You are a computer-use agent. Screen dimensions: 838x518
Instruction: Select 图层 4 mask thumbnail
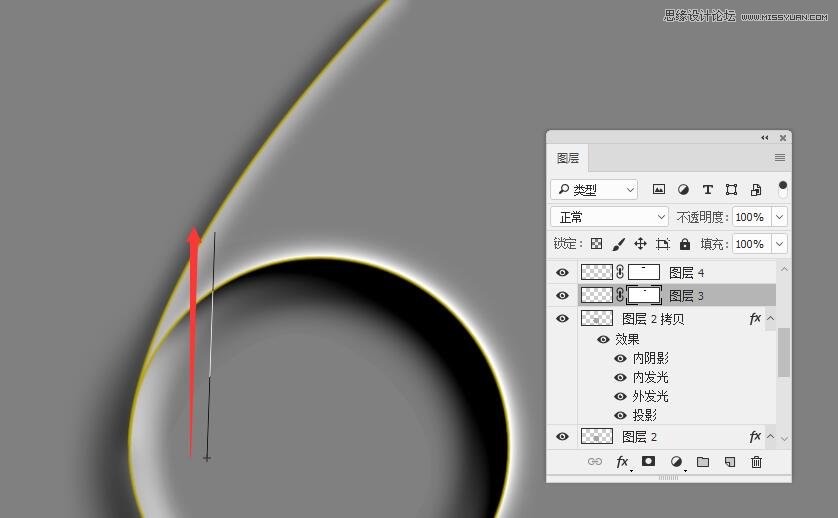coord(643,272)
